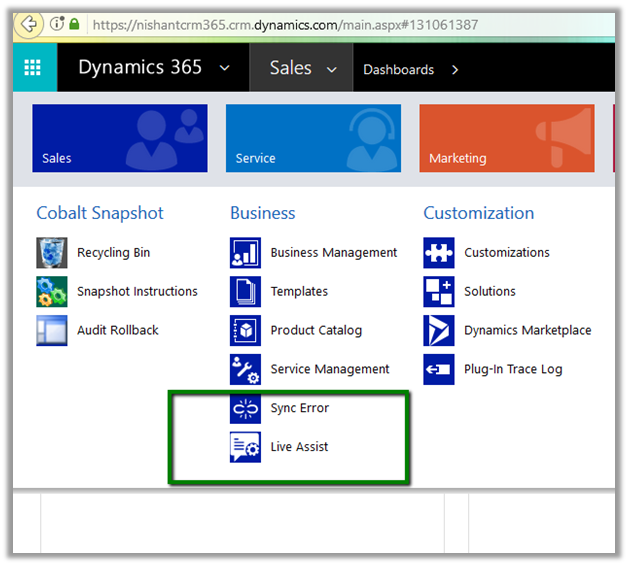This screenshot has width=628, height=566.
Task: Click the Recycling Bin icon
Action: point(52,253)
